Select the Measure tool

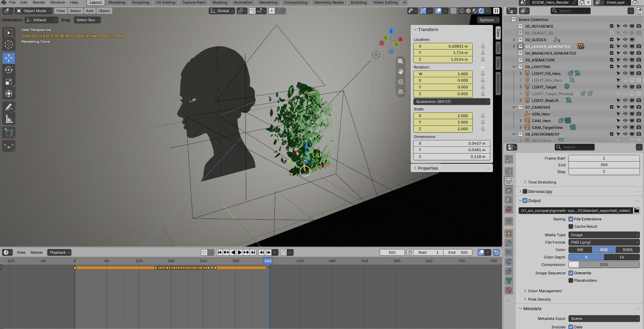pos(9,119)
